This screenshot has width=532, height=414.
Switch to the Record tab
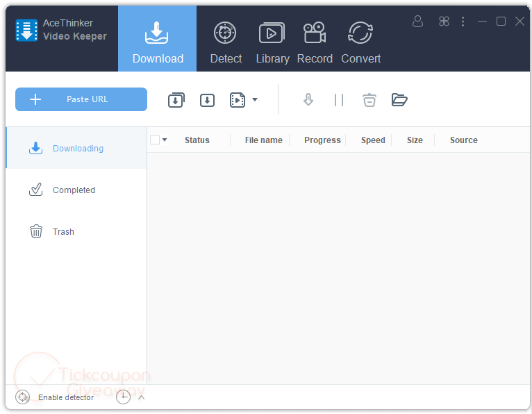point(315,43)
